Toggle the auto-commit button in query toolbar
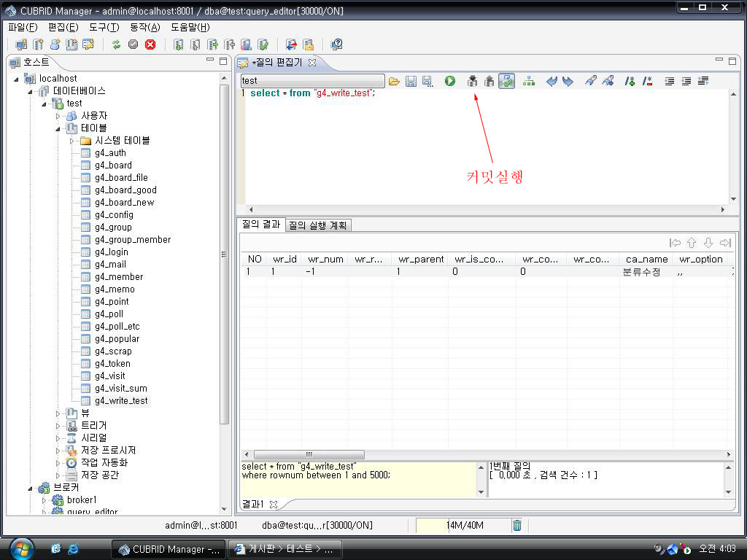The height and width of the screenshot is (560, 747). (x=506, y=81)
